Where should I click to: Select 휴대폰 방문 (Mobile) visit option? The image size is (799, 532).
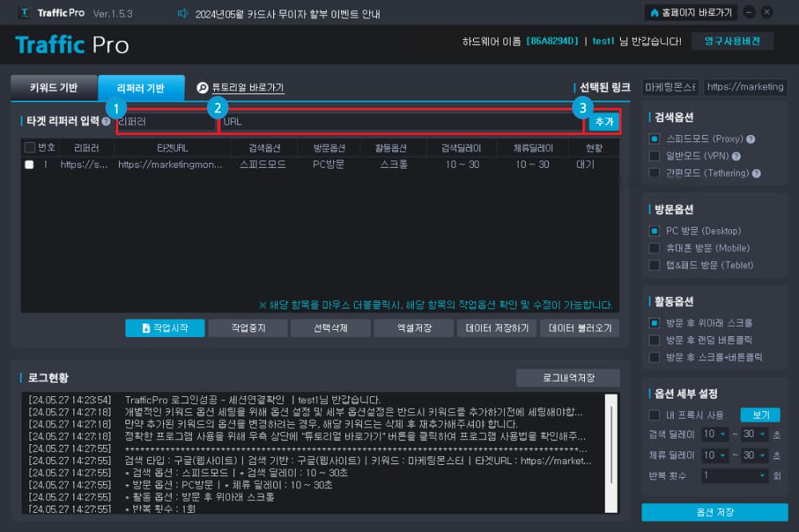pos(654,248)
